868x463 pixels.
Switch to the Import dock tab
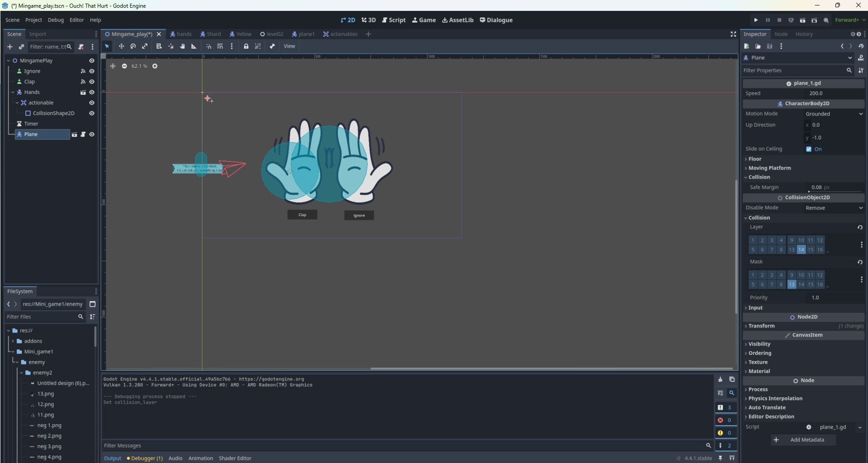click(38, 34)
